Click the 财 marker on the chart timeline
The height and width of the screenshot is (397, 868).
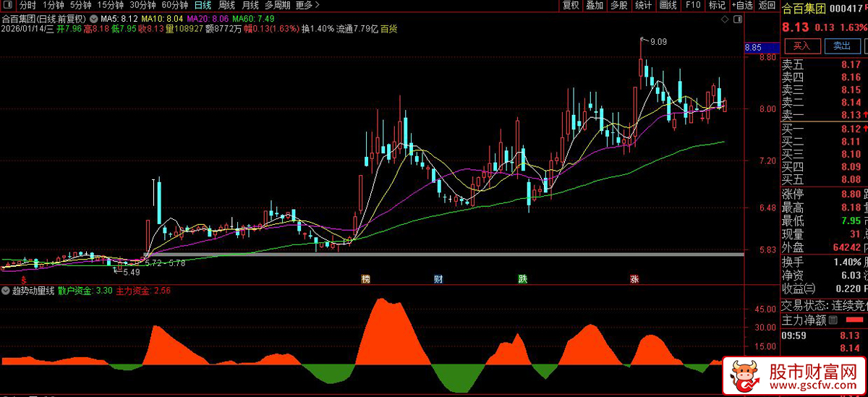438,279
